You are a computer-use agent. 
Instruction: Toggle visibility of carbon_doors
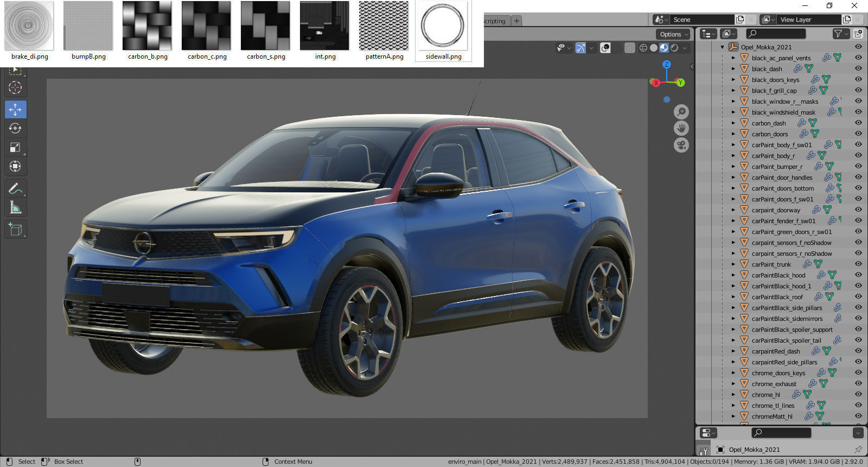(858, 134)
